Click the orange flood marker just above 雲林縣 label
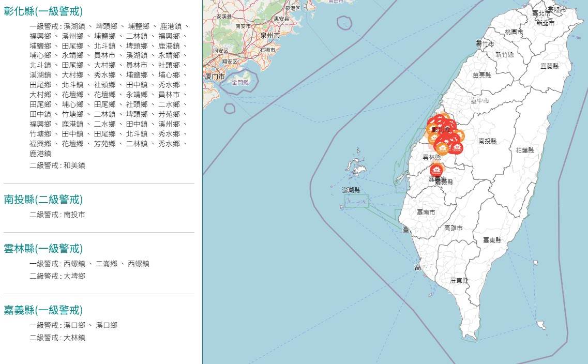 click(x=442, y=149)
